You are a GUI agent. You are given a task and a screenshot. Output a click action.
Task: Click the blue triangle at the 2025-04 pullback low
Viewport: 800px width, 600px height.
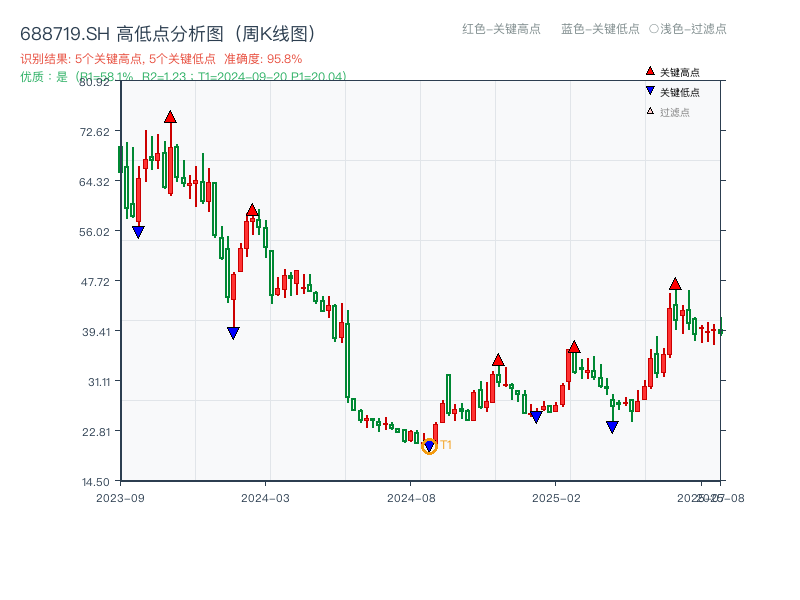pyautogui.click(x=611, y=425)
